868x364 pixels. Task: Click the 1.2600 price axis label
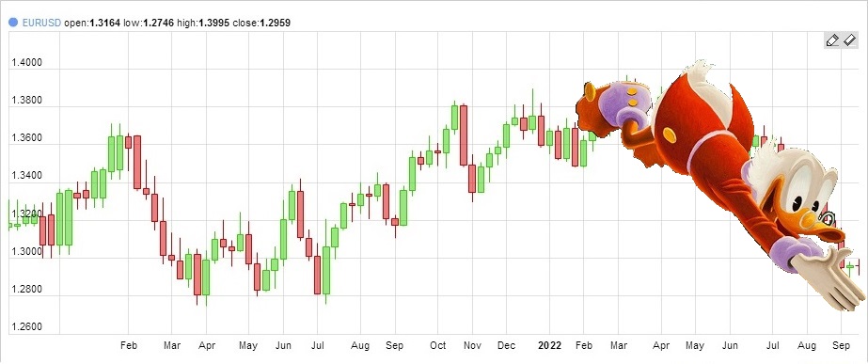[x=26, y=327]
